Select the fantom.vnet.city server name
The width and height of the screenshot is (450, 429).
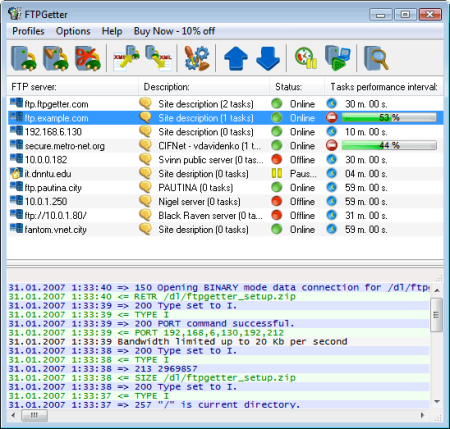coord(55,229)
